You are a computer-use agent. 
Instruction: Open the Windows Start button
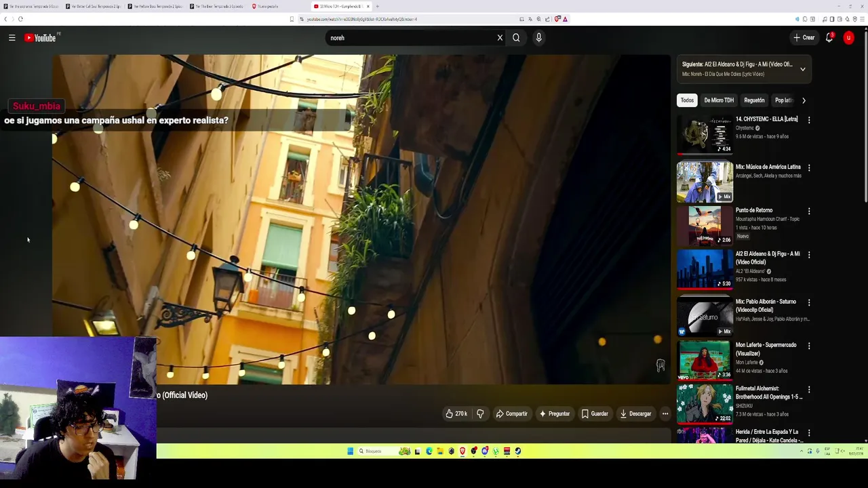(x=350, y=451)
